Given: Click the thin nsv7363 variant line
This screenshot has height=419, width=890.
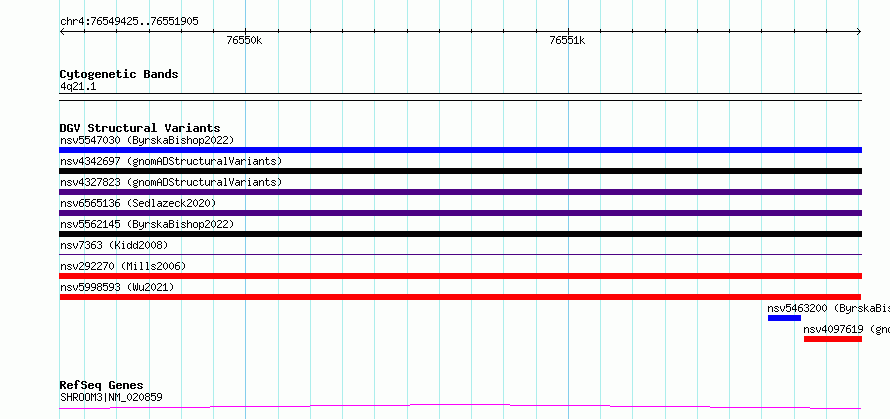Looking at the screenshot, I should pyautogui.click(x=460, y=254).
